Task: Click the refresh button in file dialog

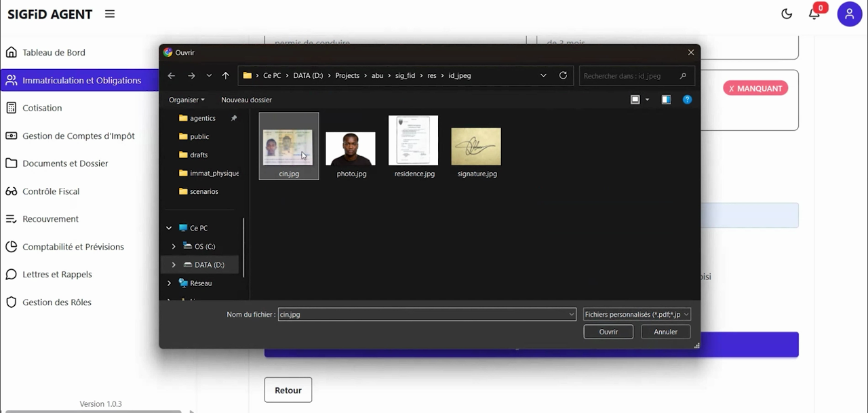Action: (563, 75)
